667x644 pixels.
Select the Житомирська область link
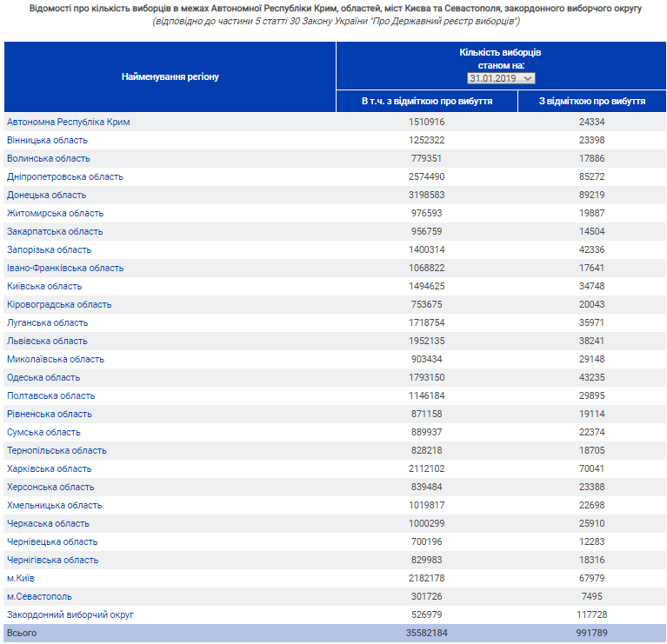(x=55, y=214)
